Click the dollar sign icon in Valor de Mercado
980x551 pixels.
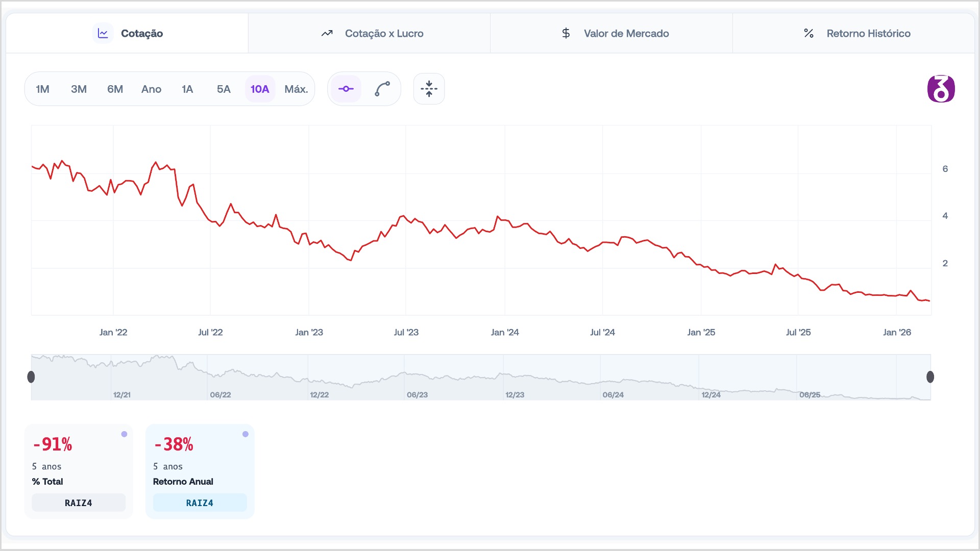pos(566,33)
